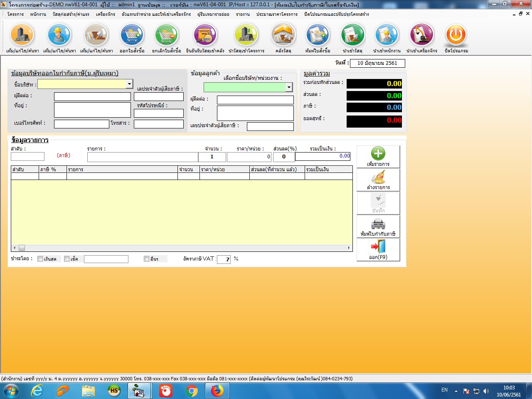Image resolution: width=532 pixels, height=399 pixels.
Task: Click the อัตราภาษี VAT percent input field
Action: tap(224, 259)
